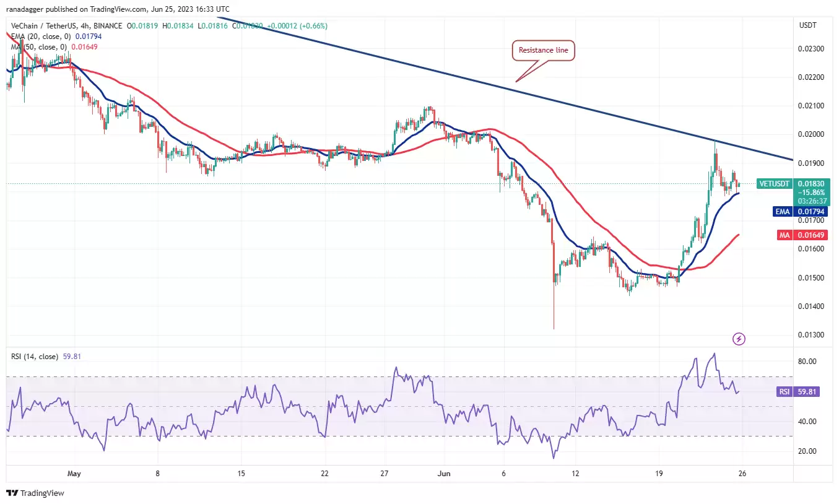Click the purple lightning event marker icon
The height and width of the screenshot is (504, 839).
(x=739, y=339)
